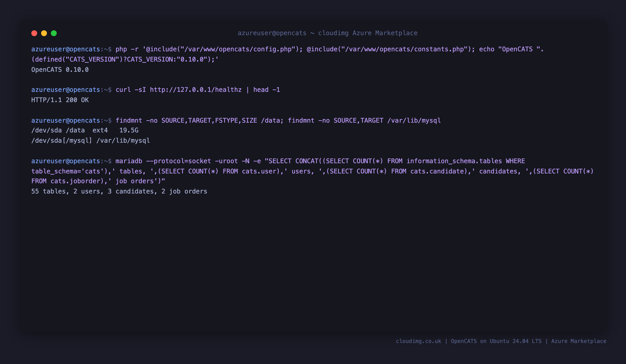Click the 'OpenCATS 0.10.0' output line
This screenshot has height=364, width=626.
click(60, 70)
